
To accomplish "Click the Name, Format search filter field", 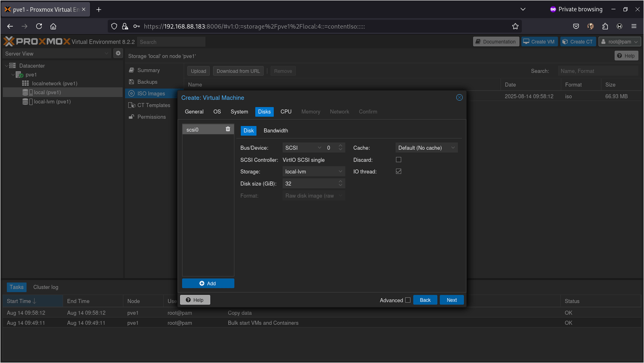I will click(x=598, y=71).
